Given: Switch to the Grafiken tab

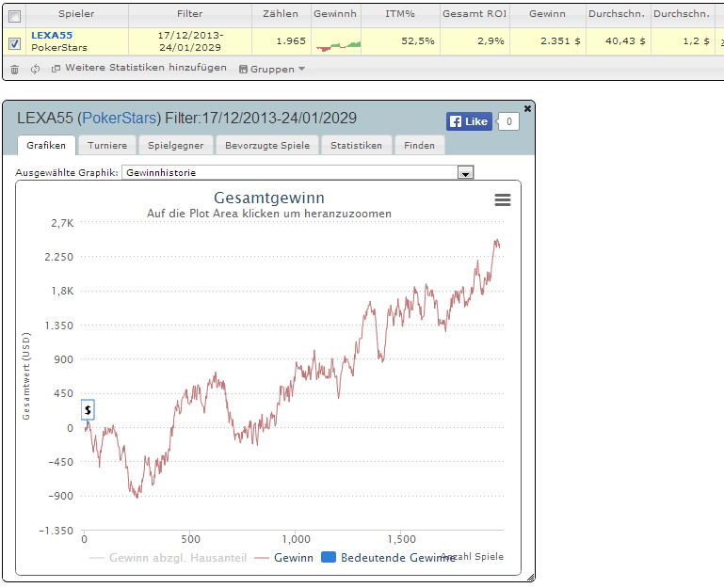Looking at the screenshot, I should click(x=46, y=146).
